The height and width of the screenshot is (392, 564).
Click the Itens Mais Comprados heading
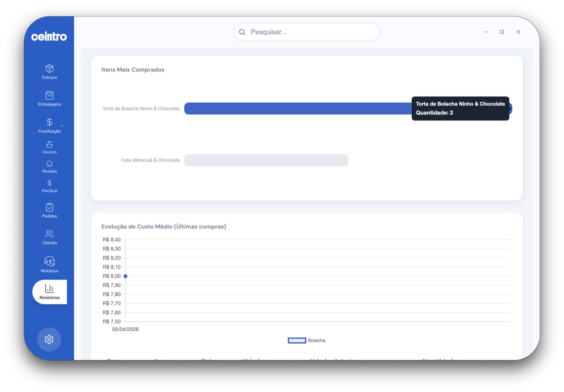[133, 70]
